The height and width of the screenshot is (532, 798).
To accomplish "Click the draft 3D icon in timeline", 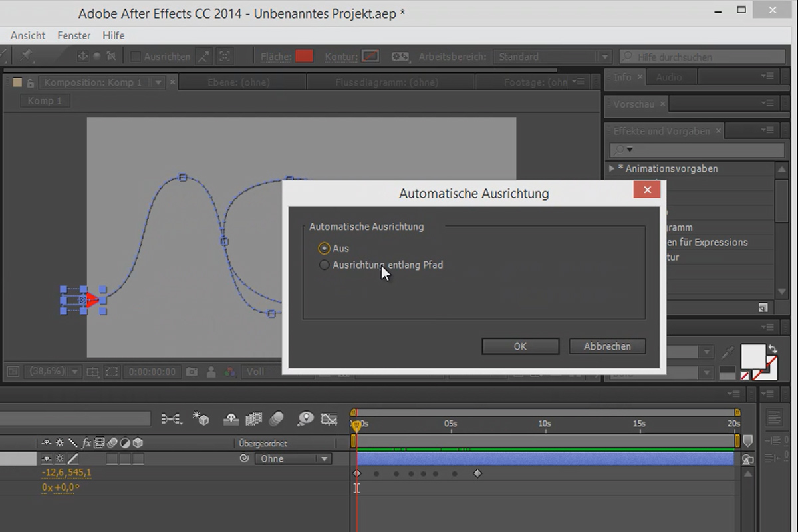I will click(x=201, y=419).
